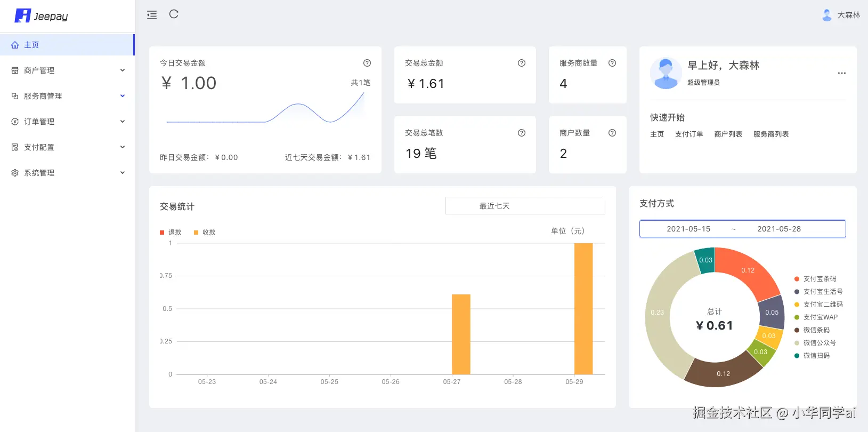Toggle 微信扫码 in pie legend
868x432 pixels.
click(x=812, y=356)
